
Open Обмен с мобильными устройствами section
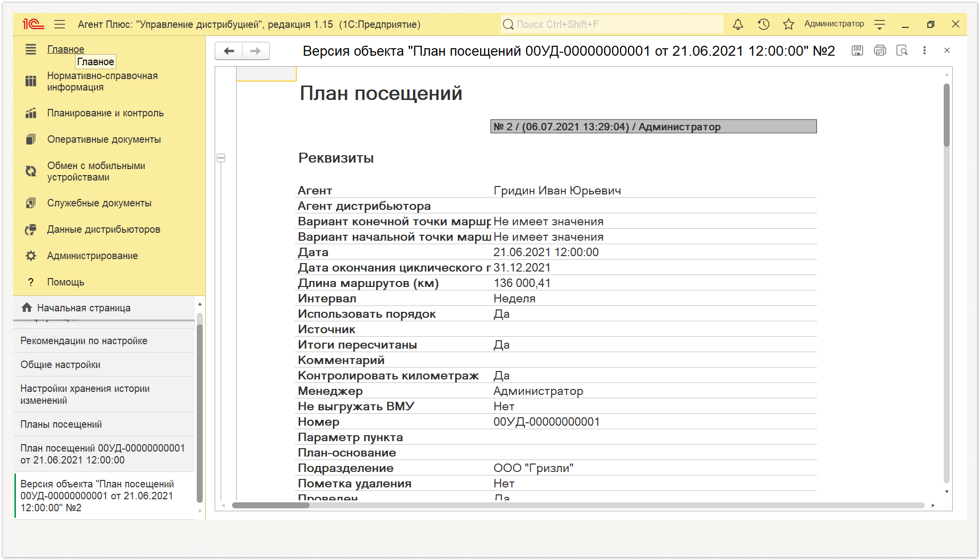click(96, 172)
